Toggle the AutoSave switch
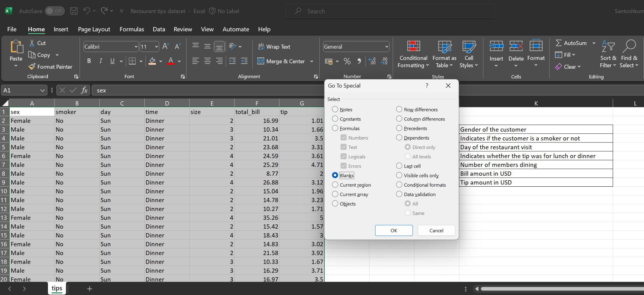 coord(54,11)
